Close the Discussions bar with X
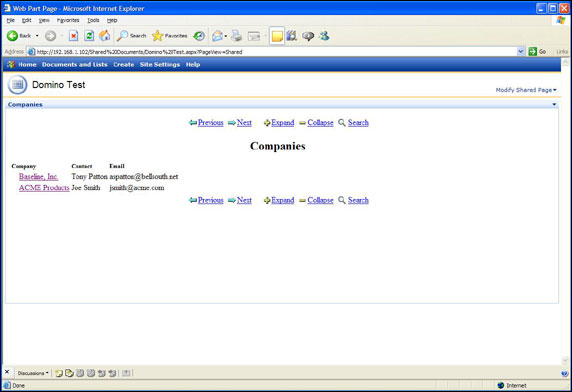The width and height of the screenshot is (572, 392). pos(7,372)
